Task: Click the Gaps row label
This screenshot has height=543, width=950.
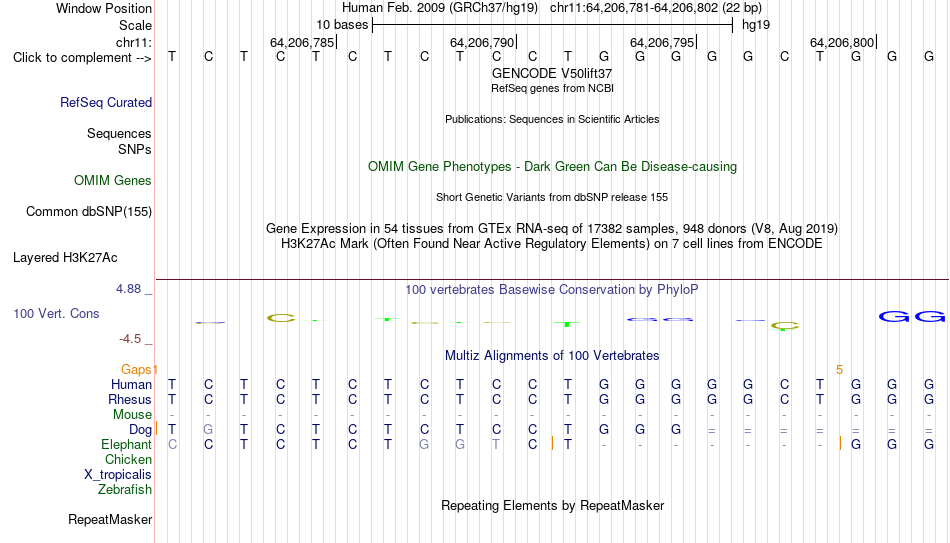Action: 136,370
